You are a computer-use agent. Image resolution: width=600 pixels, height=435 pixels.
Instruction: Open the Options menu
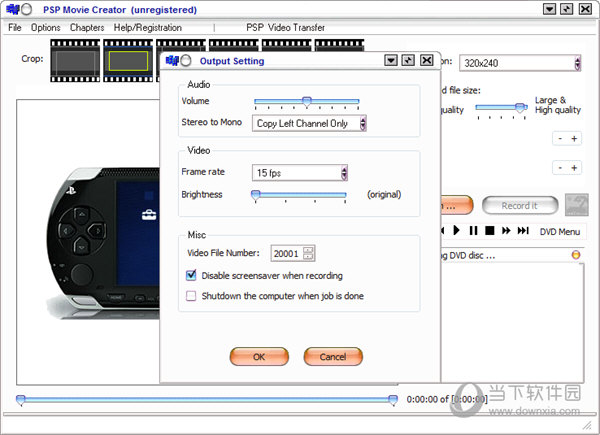click(46, 28)
